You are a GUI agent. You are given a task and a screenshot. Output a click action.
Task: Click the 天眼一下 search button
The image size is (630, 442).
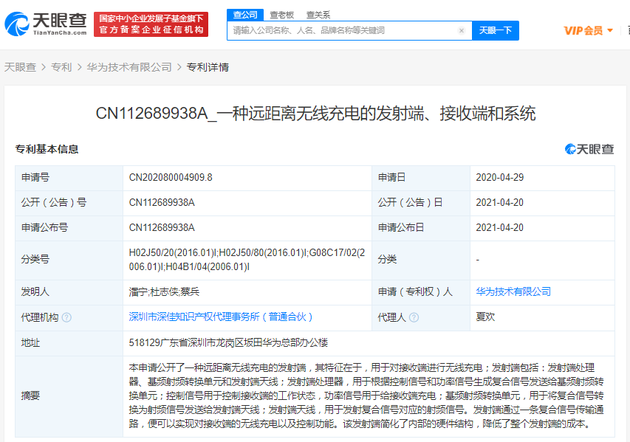(x=495, y=31)
